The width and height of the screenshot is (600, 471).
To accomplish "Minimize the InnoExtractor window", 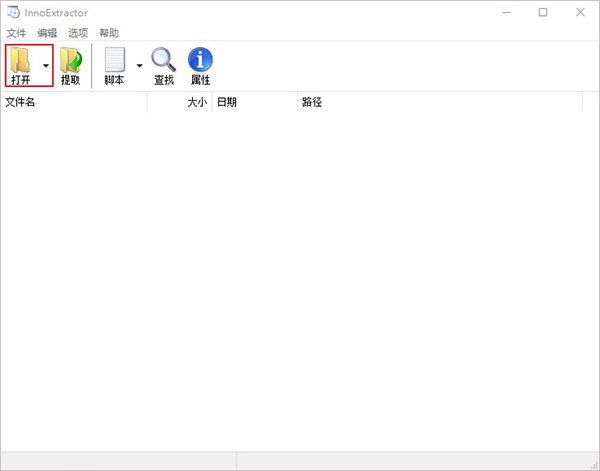I will coord(507,13).
